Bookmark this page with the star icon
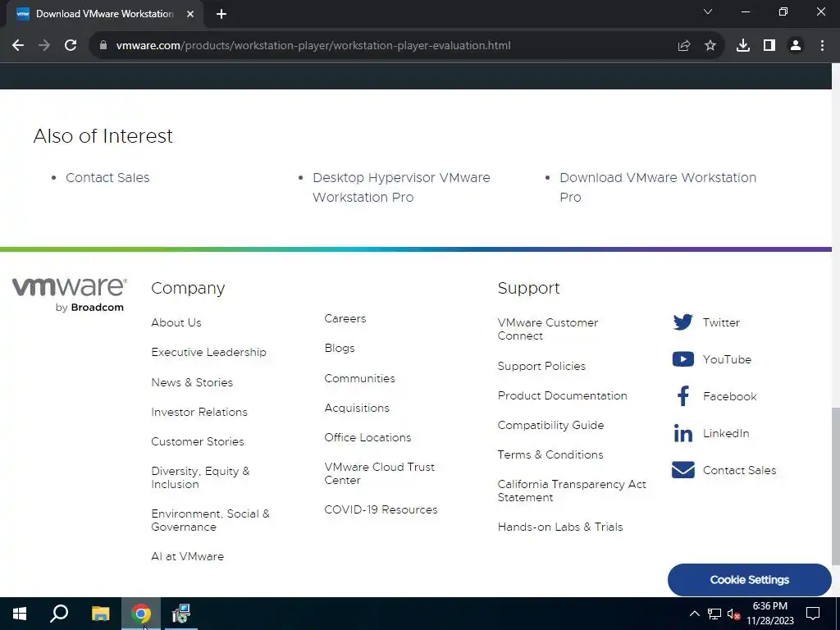Image resolution: width=840 pixels, height=630 pixels. coord(710,46)
